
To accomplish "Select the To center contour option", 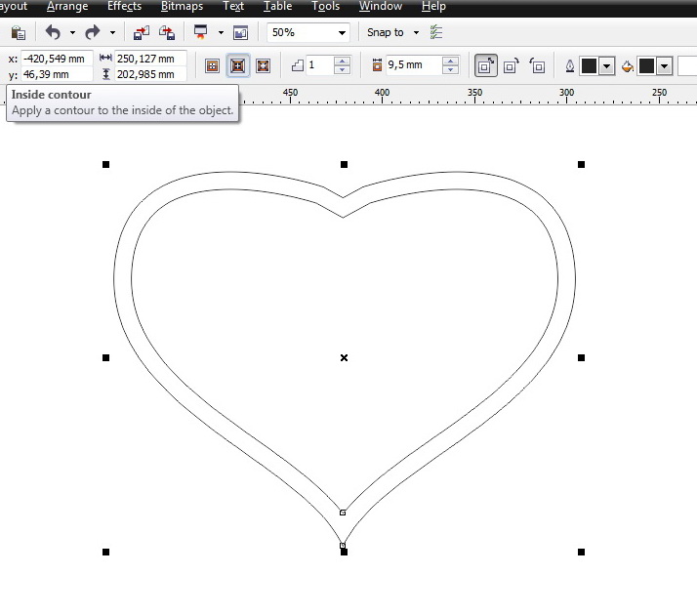I will click(x=213, y=66).
